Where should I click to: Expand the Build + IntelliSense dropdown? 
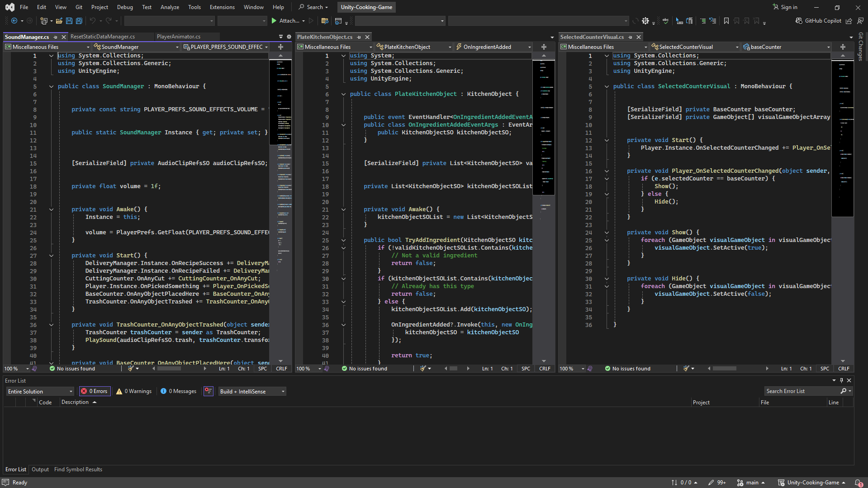pos(252,391)
